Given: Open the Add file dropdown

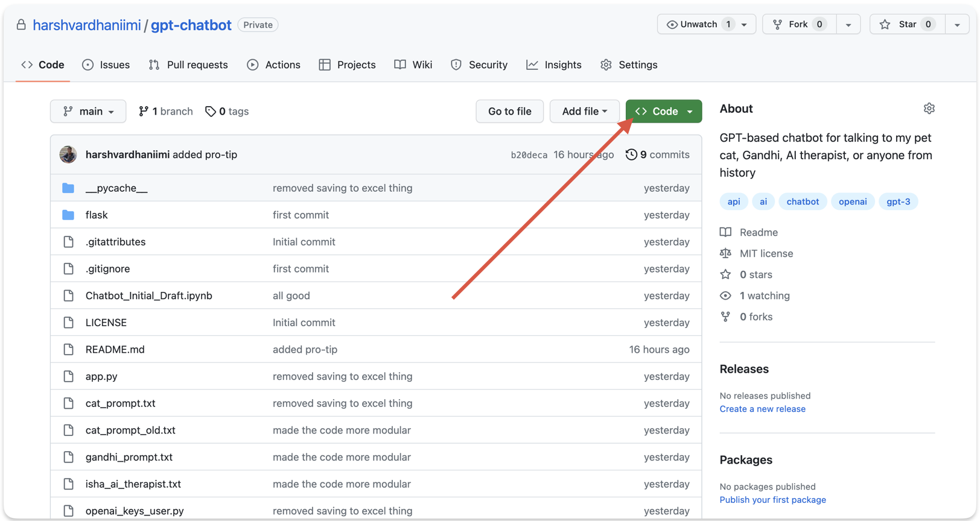Looking at the screenshot, I should 584,112.
